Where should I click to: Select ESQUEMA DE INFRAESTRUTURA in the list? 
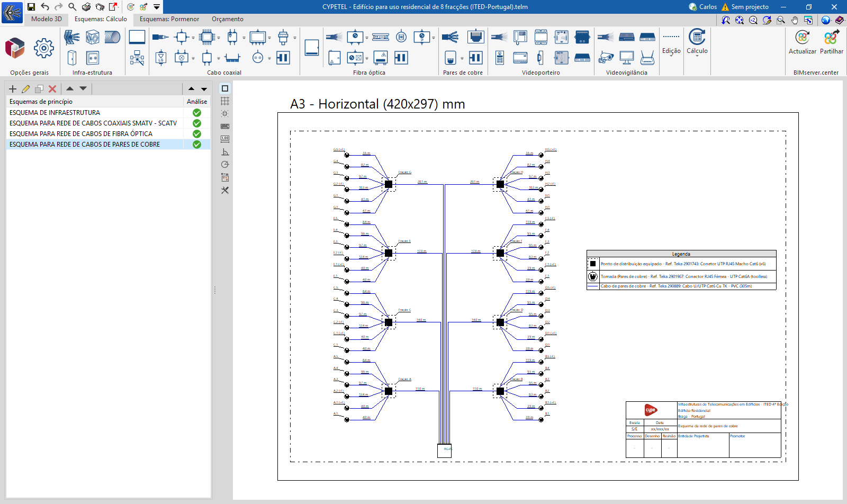point(55,113)
